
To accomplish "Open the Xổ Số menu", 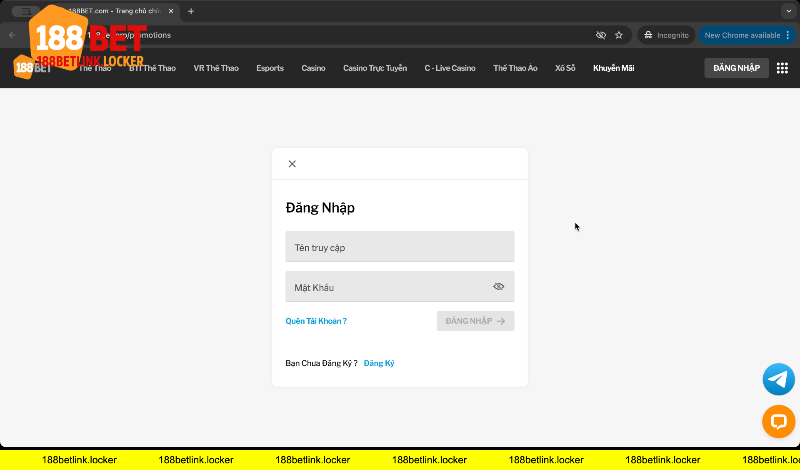I will 565,68.
